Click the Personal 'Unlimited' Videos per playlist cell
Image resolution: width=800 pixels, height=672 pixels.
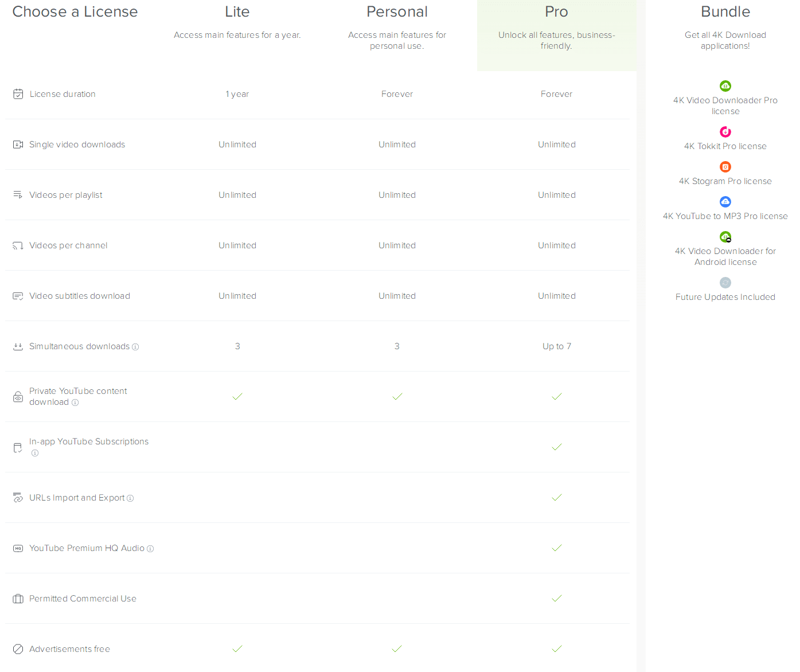tap(397, 195)
